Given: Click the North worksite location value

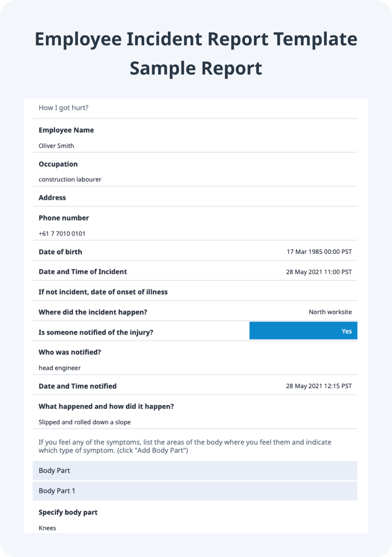Looking at the screenshot, I should [x=330, y=312].
